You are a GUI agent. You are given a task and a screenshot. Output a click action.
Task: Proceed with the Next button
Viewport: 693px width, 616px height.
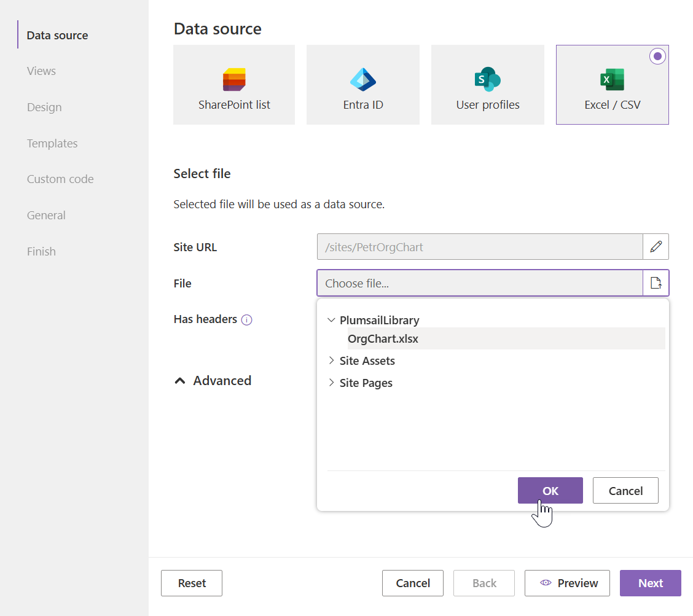click(651, 583)
